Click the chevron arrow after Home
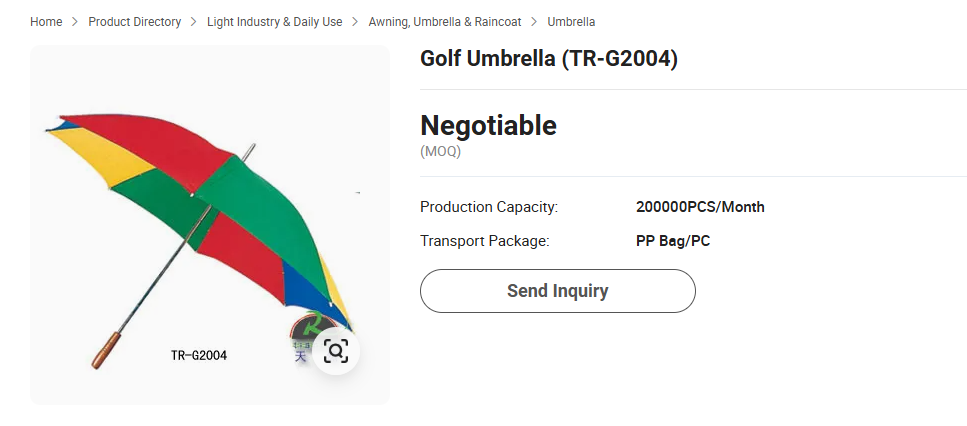The image size is (967, 426). [x=75, y=22]
